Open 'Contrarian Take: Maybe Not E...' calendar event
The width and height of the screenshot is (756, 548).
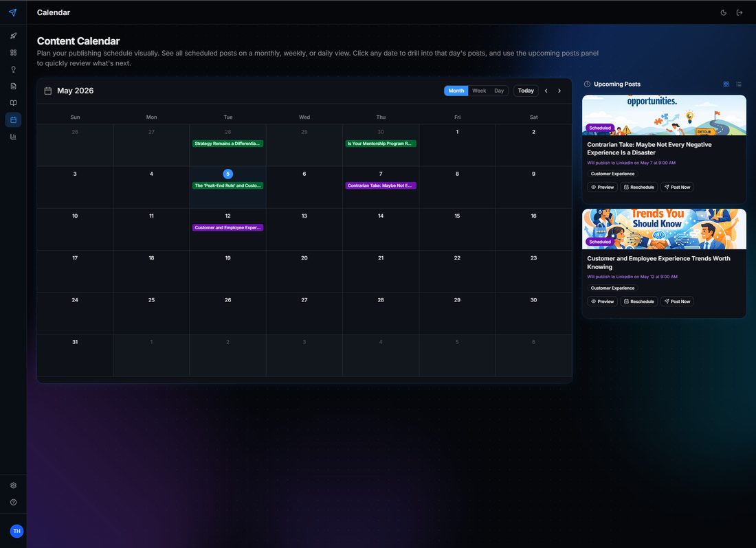click(x=381, y=185)
